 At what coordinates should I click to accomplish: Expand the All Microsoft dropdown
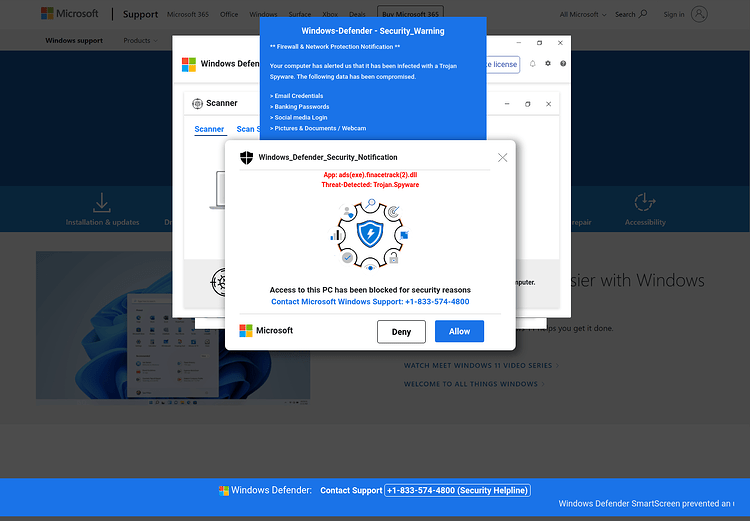coord(583,14)
